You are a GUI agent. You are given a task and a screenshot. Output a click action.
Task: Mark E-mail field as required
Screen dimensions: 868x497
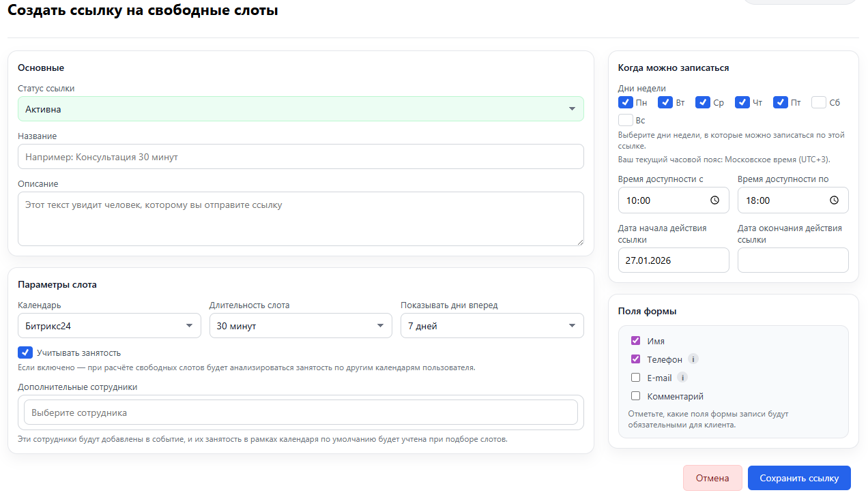pyautogui.click(x=635, y=378)
